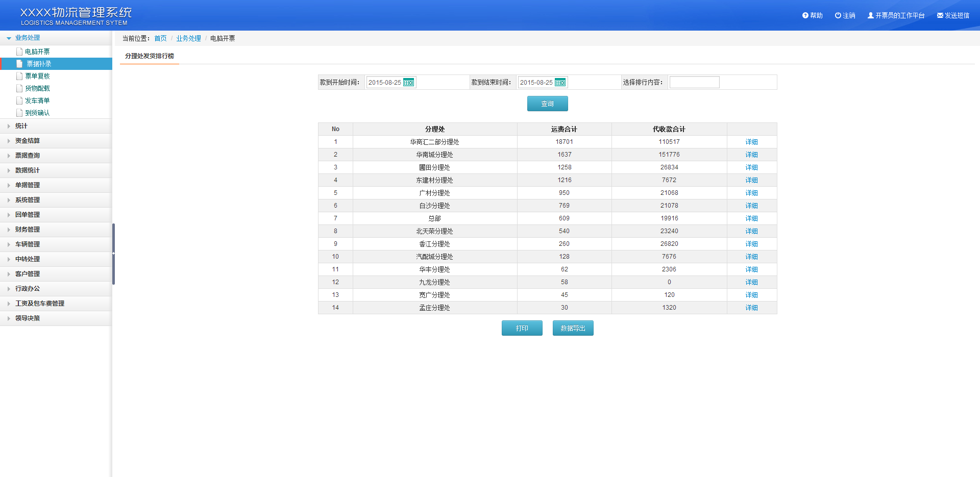Viewport: 980px width, 477px height.
Task: Click the 业务处理 breadcrumb link
Action: [188, 38]
